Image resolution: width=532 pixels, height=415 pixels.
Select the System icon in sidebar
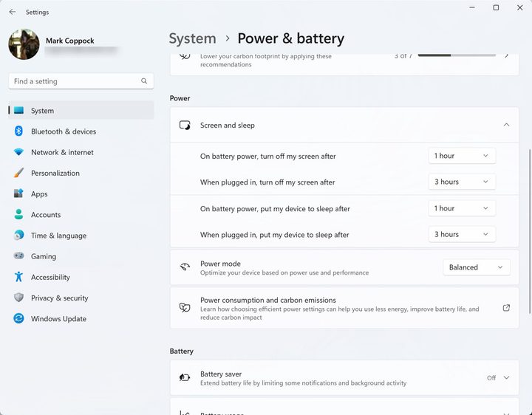click(18, 111)
